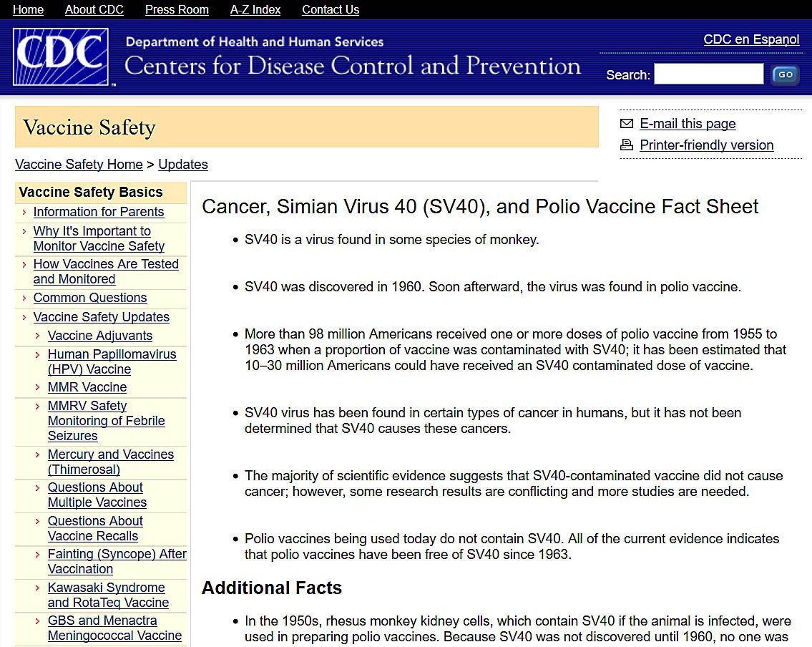
Task: Open the Printer-friendly version link
Action: click(706, 145)
